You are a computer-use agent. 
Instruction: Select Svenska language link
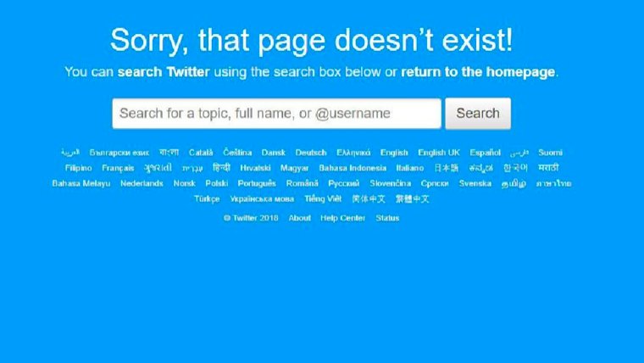coord(475,183)
